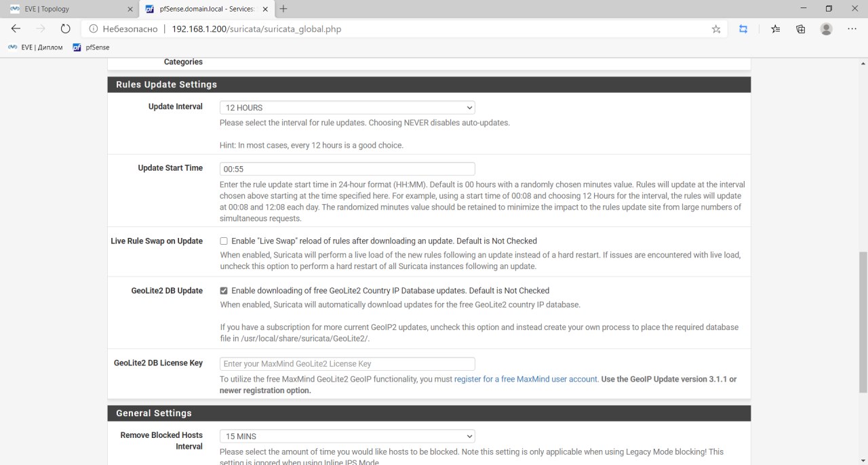This screenshot has width=868, height=465.
Task: Click the General Settings section header
Action: pyautogui.click(x=429, y=413)
